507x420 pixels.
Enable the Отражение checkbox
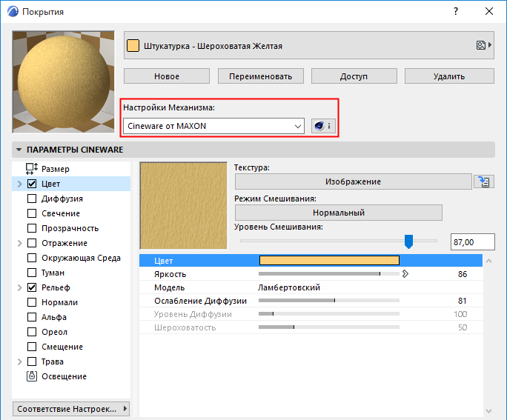point(32,243)
